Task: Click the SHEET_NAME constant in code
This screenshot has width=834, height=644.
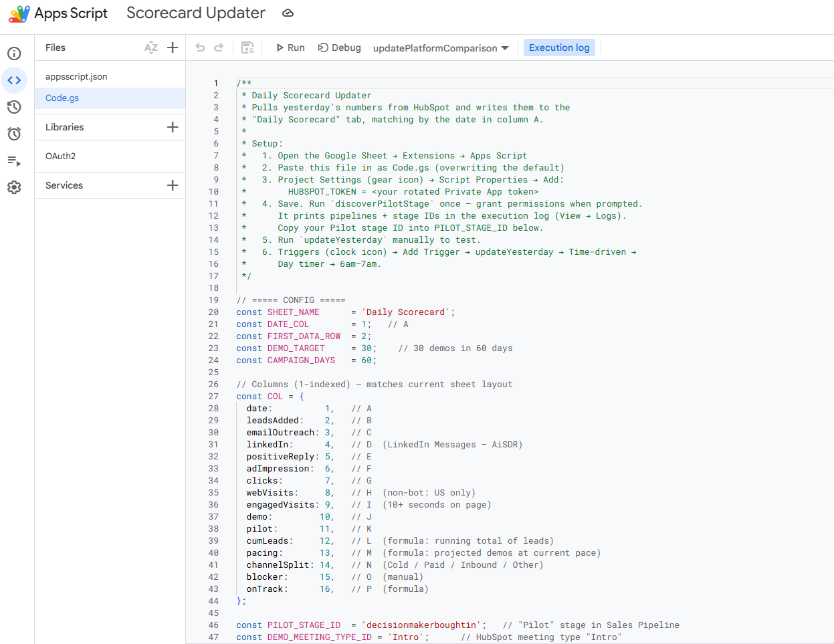Action: pos(294,312)
